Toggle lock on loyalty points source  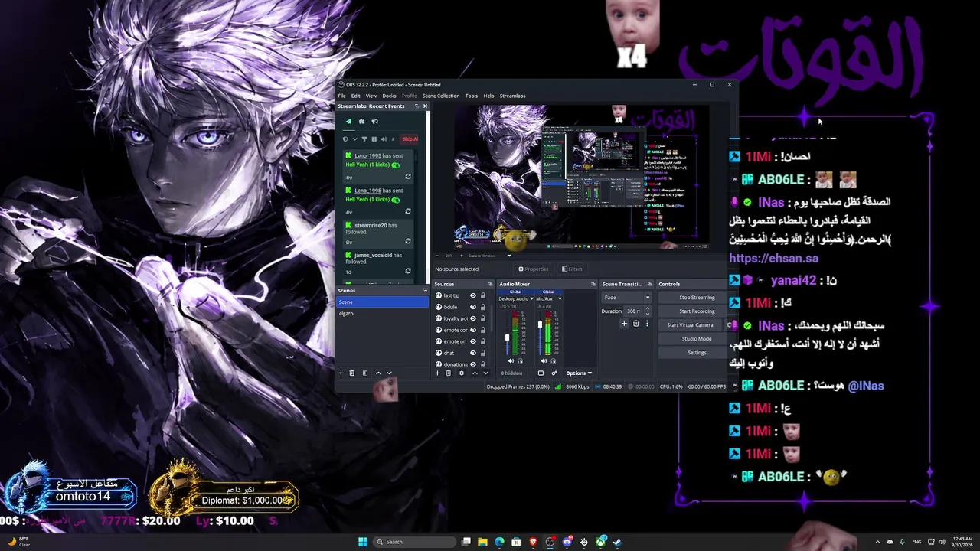[x=482, y=318]
